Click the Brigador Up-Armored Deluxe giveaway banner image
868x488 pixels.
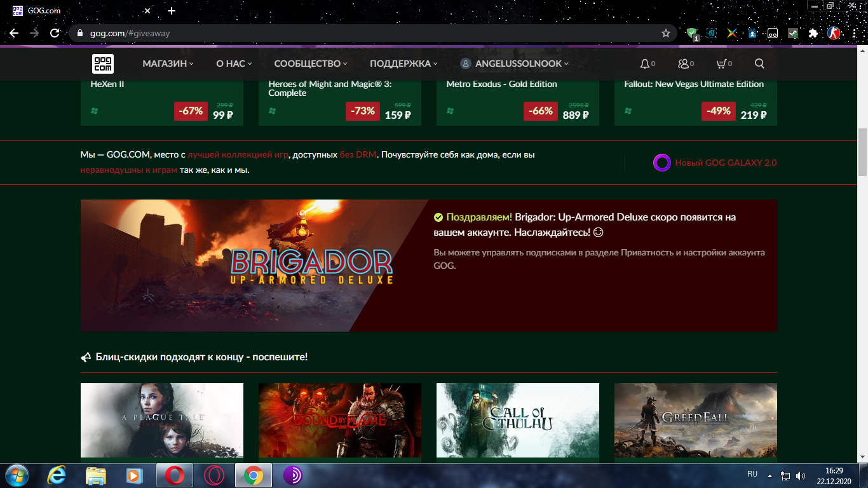(254, 266)
